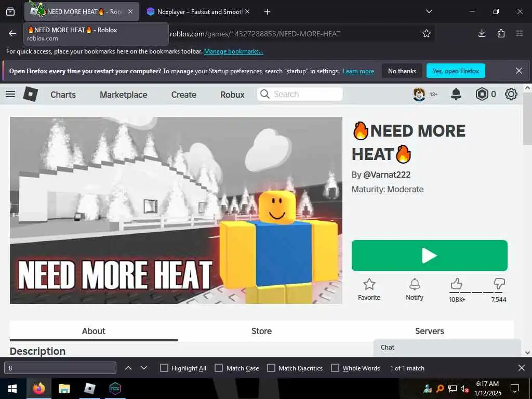Viewport: 532px width, 399px height.
Task: Open a new tab with plus button
Action: (x=268, y=12)
